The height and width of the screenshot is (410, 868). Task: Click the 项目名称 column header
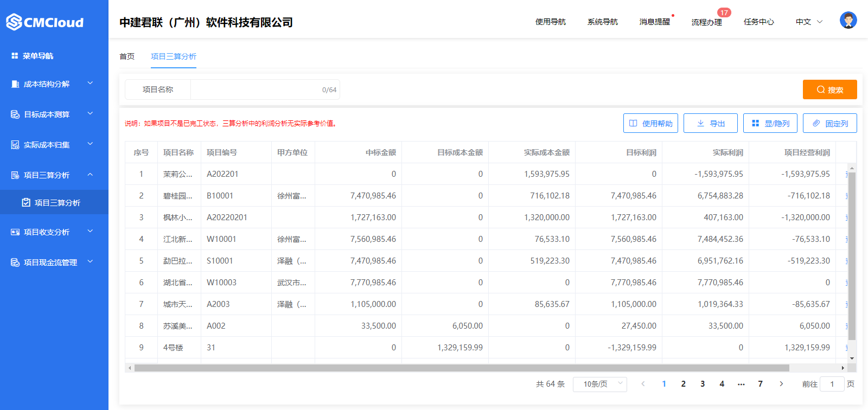pos(178,152)
